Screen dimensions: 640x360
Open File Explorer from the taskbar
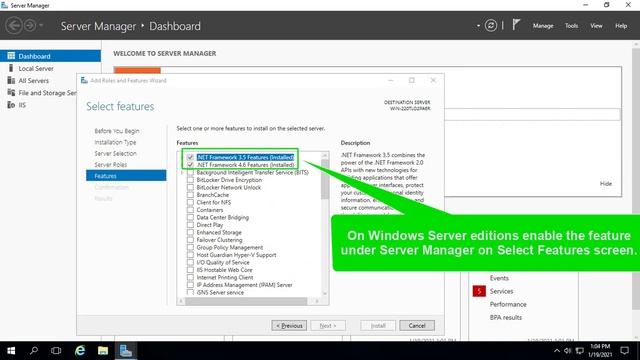tap(103, 351)
